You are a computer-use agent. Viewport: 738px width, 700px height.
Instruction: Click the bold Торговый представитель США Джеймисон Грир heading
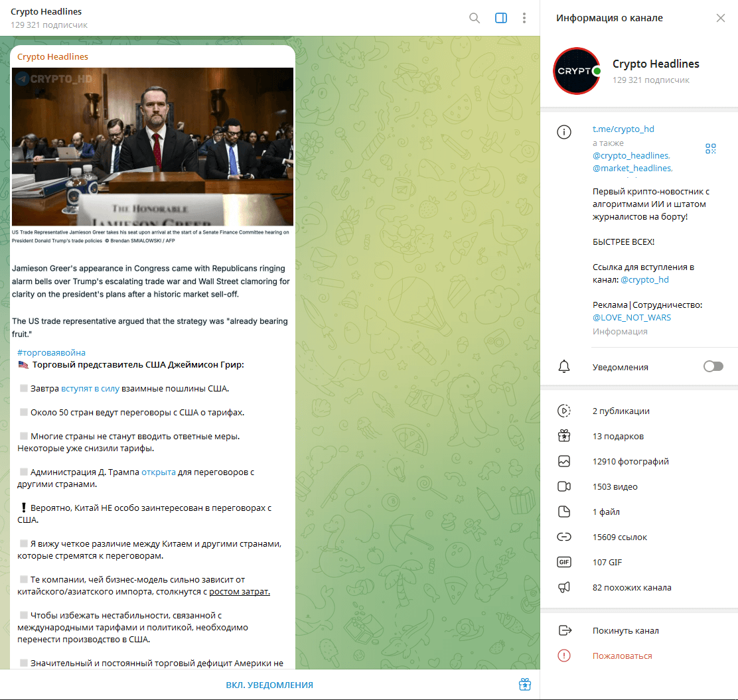point(138,364)
